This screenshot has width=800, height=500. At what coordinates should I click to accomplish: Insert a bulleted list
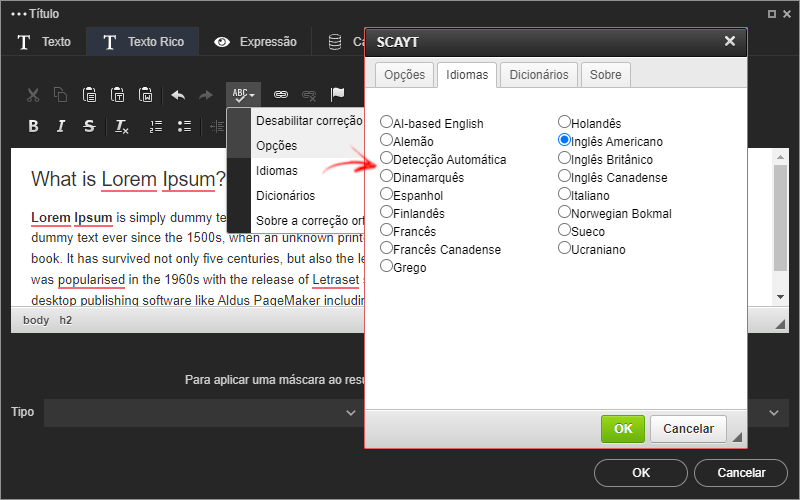point(184,126)
